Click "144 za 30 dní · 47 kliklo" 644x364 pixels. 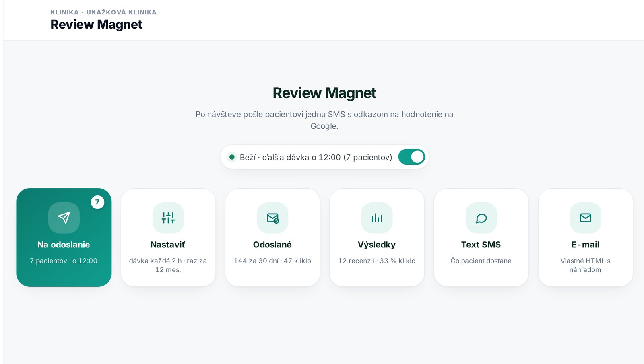[x=272, y=261]
